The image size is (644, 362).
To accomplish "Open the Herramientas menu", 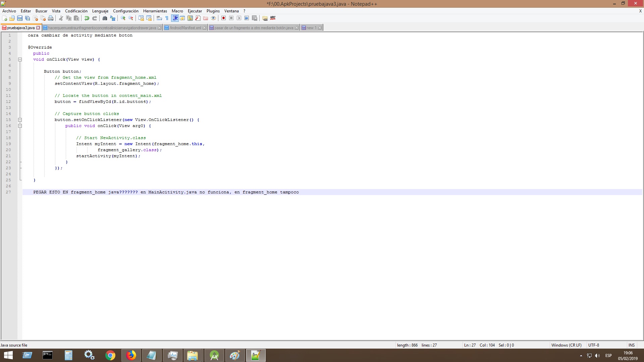I will (155, 11).
